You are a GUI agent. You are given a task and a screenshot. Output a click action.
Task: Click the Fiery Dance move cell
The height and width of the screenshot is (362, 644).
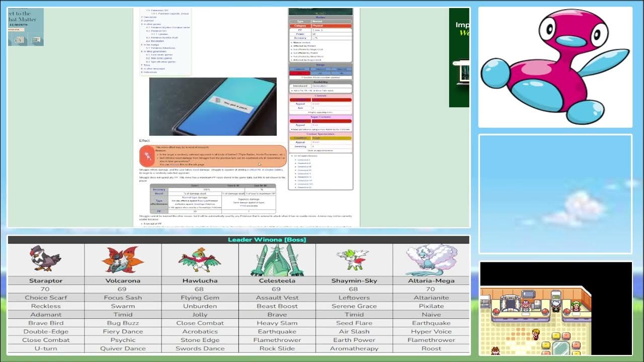click(x=123, y=331)
